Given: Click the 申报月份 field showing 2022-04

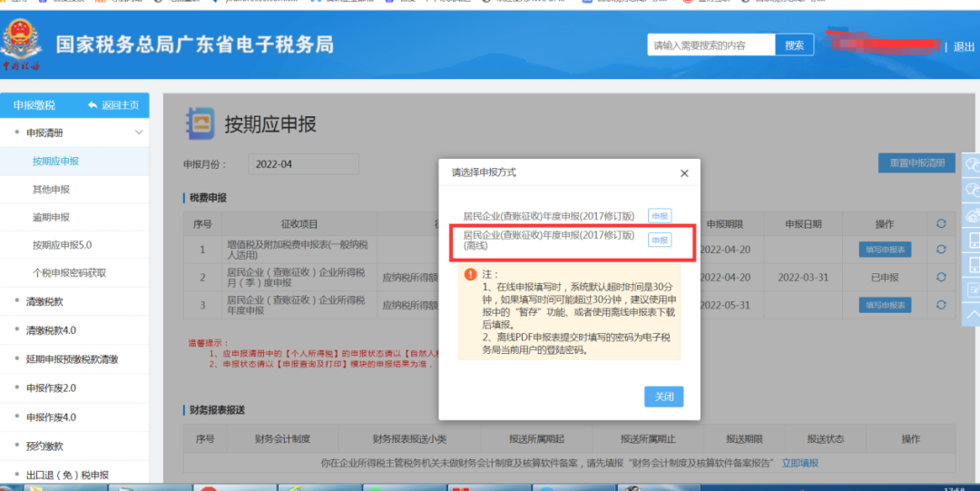Looking at the screenshot, I should click(x=304, y=164).
